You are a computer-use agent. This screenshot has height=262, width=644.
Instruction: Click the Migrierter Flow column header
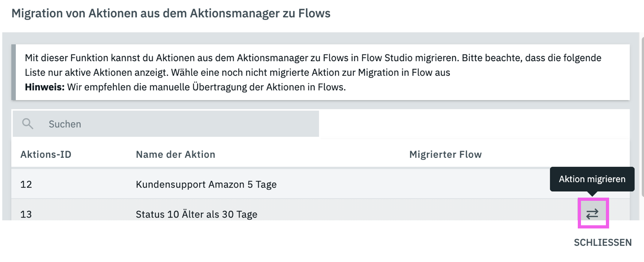[445, 155]
